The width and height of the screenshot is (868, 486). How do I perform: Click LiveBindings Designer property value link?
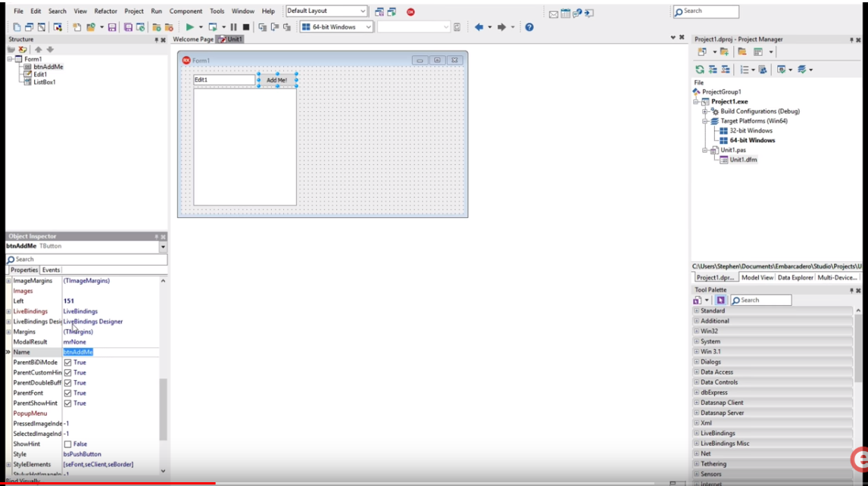(93, 322)
